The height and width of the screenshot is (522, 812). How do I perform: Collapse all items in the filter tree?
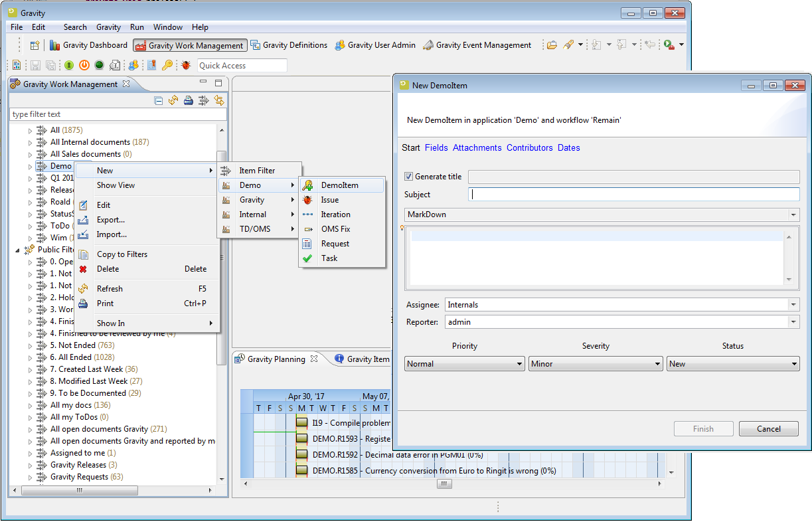159,100
